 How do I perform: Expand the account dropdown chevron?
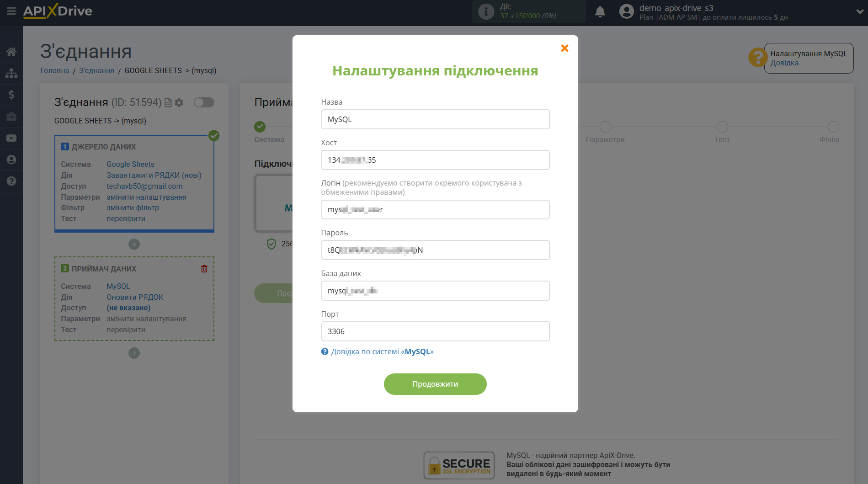point(860,12)
